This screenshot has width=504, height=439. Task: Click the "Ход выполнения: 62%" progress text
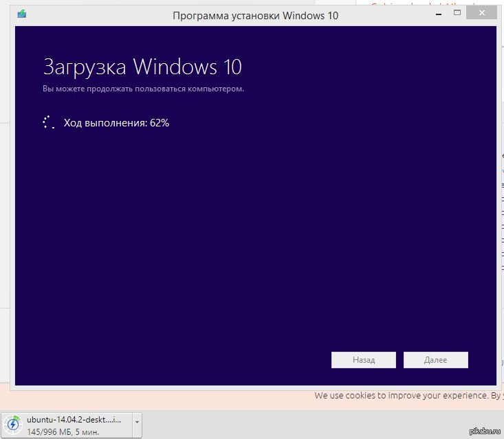point(116,123)
